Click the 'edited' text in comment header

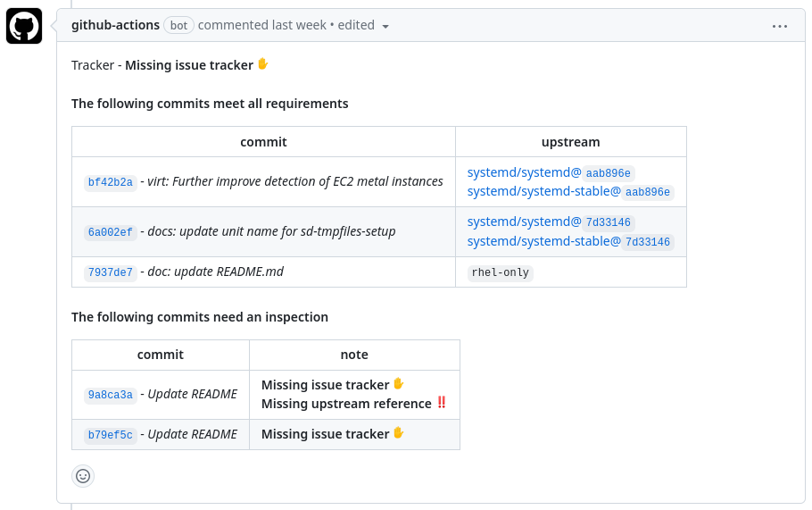click(x=356, y=25)
